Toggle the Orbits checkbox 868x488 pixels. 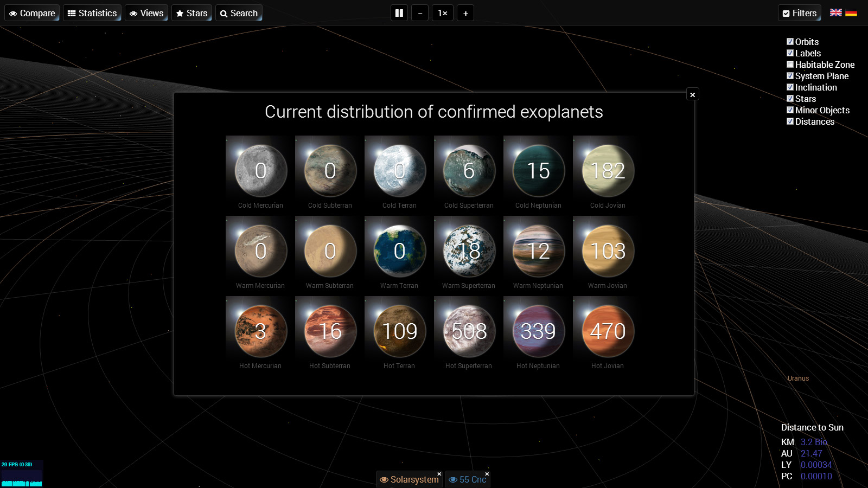(x=790, y=41)
